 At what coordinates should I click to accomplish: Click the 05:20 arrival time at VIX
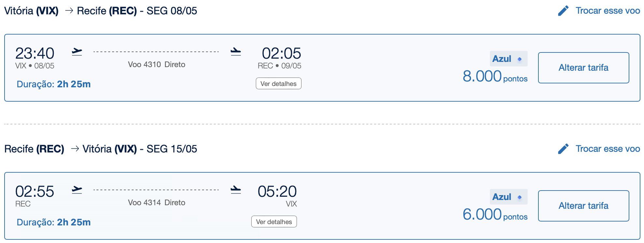tap(277, 192)
